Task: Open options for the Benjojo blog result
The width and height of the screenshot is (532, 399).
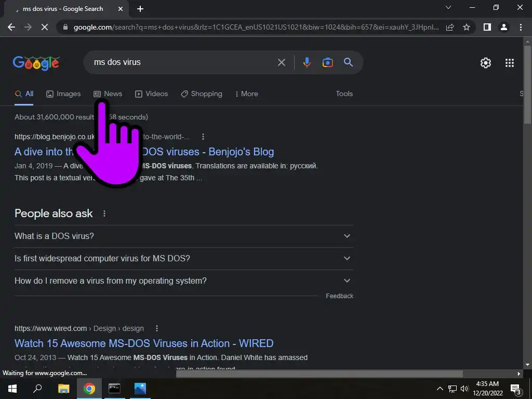Action: pos(203,137)
